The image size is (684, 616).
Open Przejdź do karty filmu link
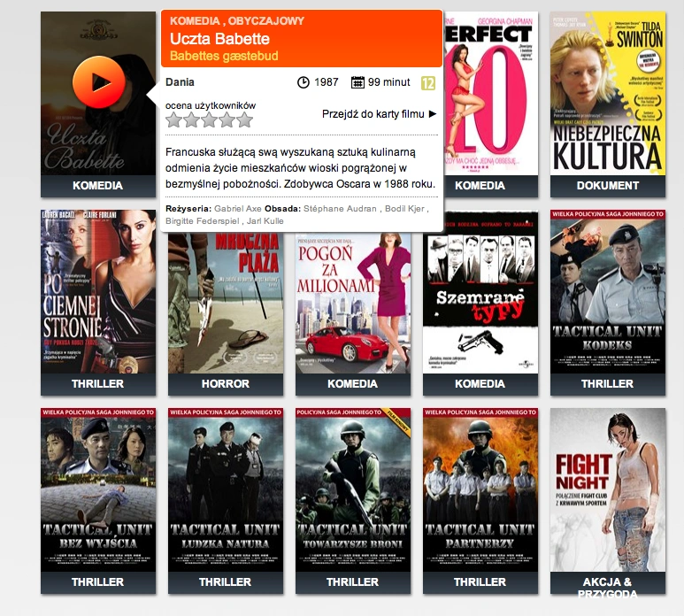click(373, 114)
